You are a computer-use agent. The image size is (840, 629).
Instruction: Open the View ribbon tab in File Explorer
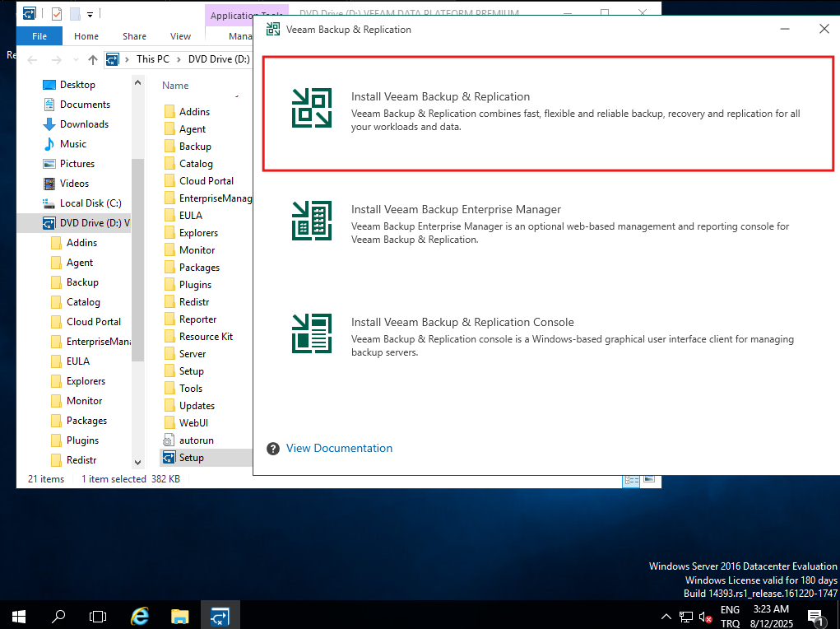pos(180,36)
